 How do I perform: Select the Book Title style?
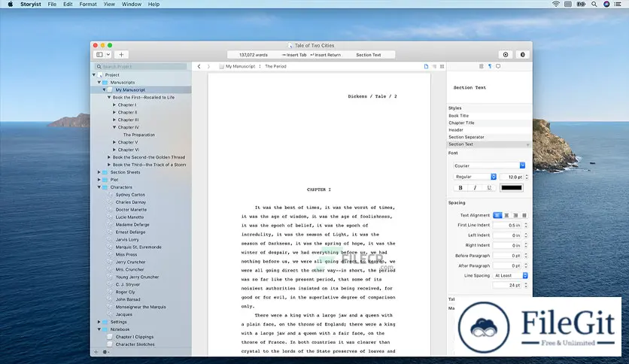(489, 116)
